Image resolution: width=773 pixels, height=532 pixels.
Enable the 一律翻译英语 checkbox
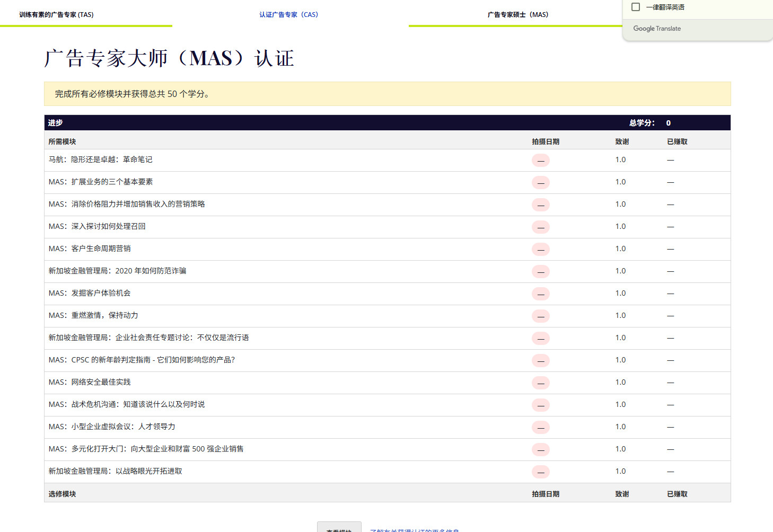coord(636,7)
